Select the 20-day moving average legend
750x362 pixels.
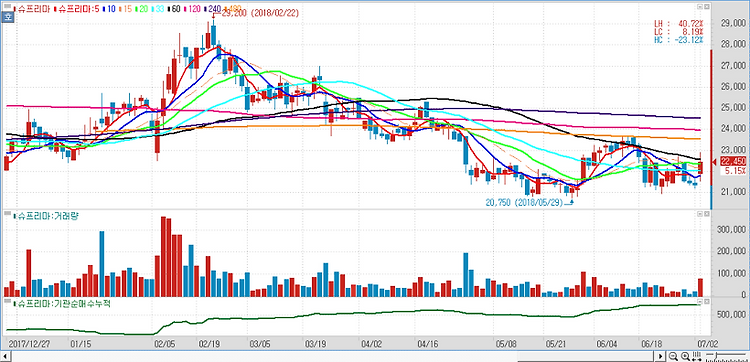[142, 9]
